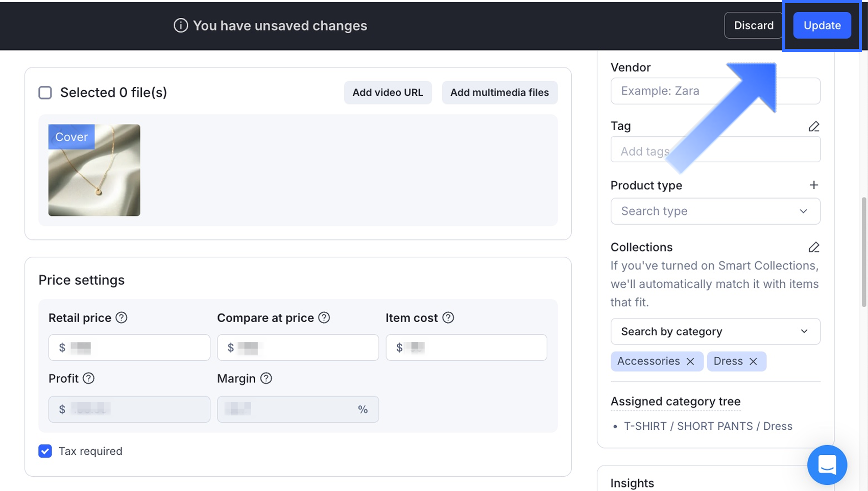Click the Collections edit pencil icon

(813, 248)
